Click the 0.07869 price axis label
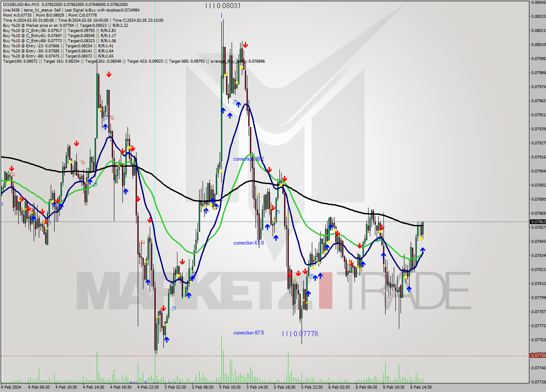Image resolution: width=546 pixels, height=392 pixels. (x=538, y=213)
